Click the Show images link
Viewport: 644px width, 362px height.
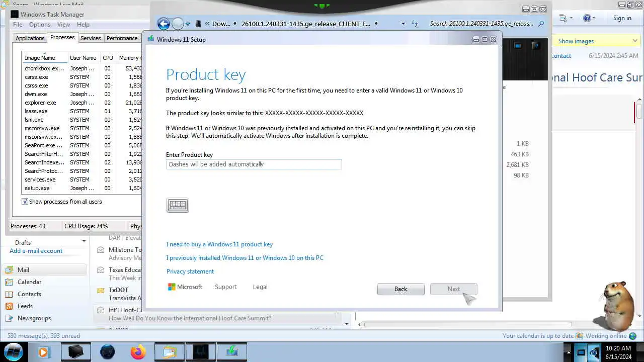point(576,41)
